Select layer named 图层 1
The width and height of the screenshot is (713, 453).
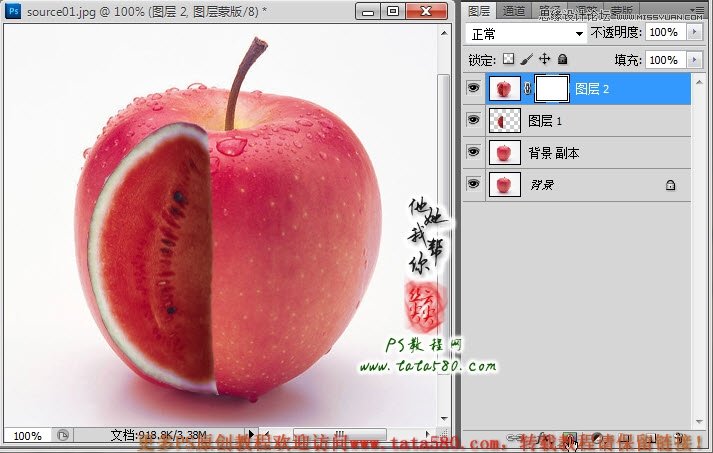point(545,121)
